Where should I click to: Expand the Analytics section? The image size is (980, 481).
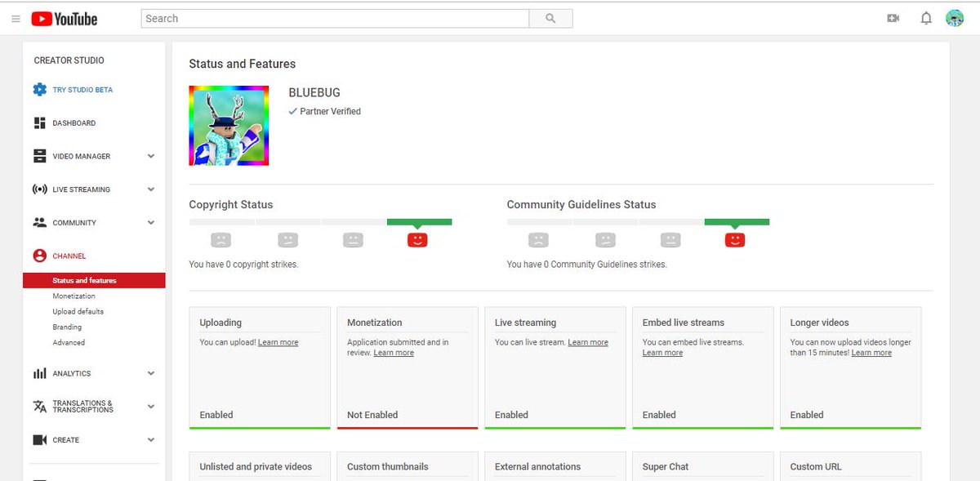point(151,373)
